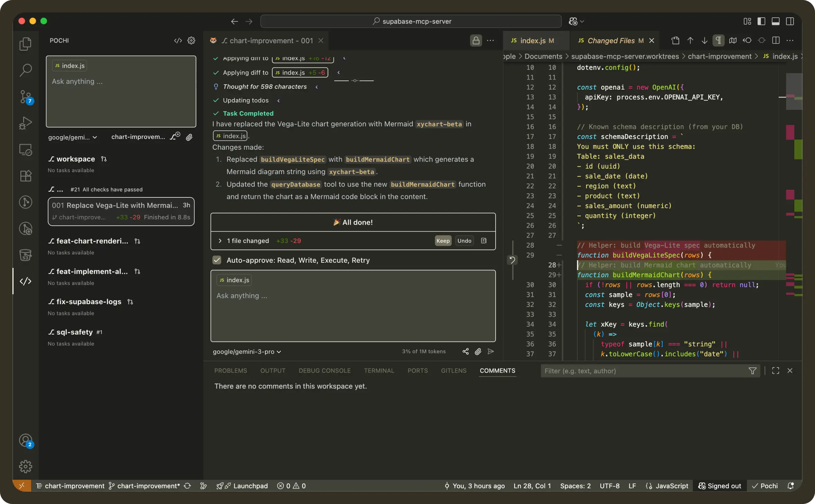
Task: Click the Pochi settings gear icon
Action: click(191, 40)
